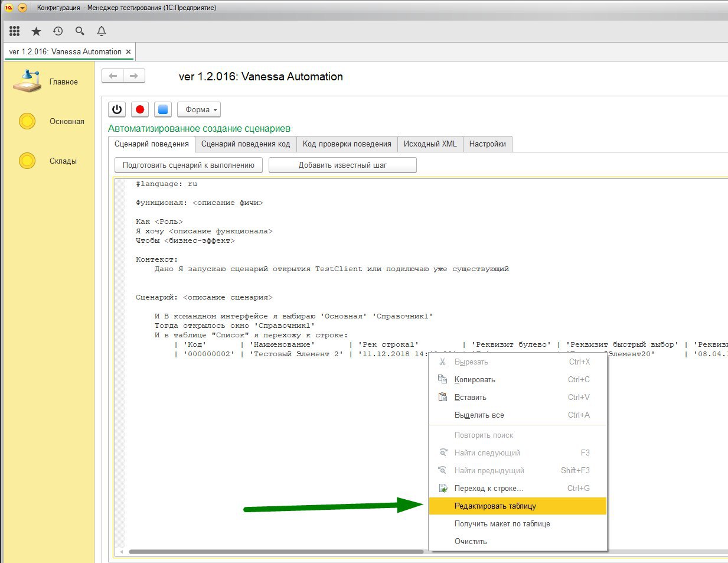Open notifications bell icon

point(102,31)
